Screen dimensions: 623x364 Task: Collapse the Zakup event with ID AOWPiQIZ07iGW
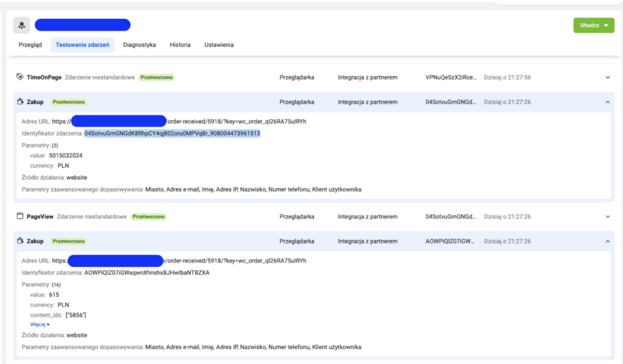point(607,241)
